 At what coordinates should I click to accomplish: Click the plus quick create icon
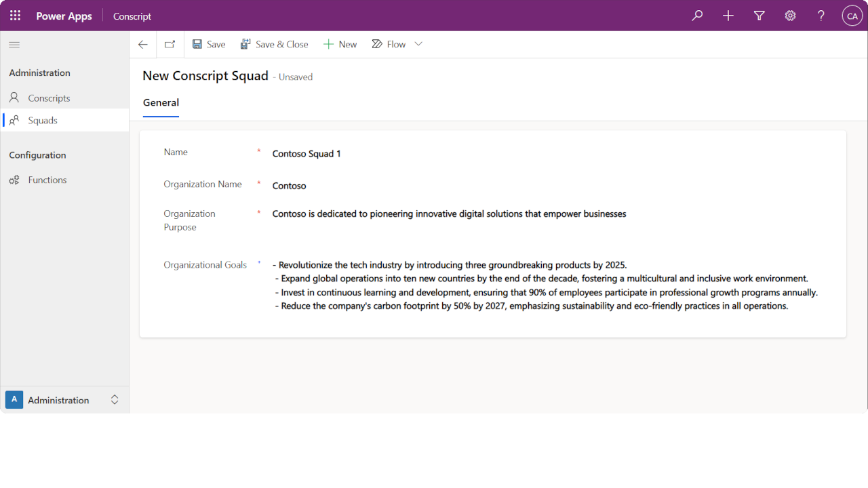[728, 16]
